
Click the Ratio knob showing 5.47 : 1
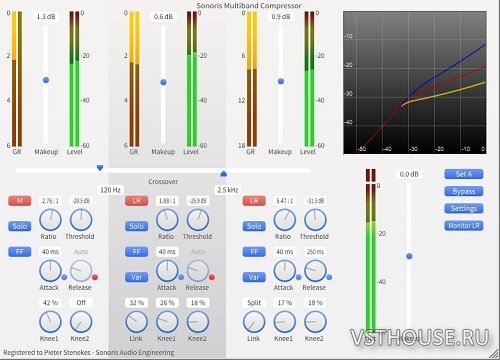(x=285, y=220)
